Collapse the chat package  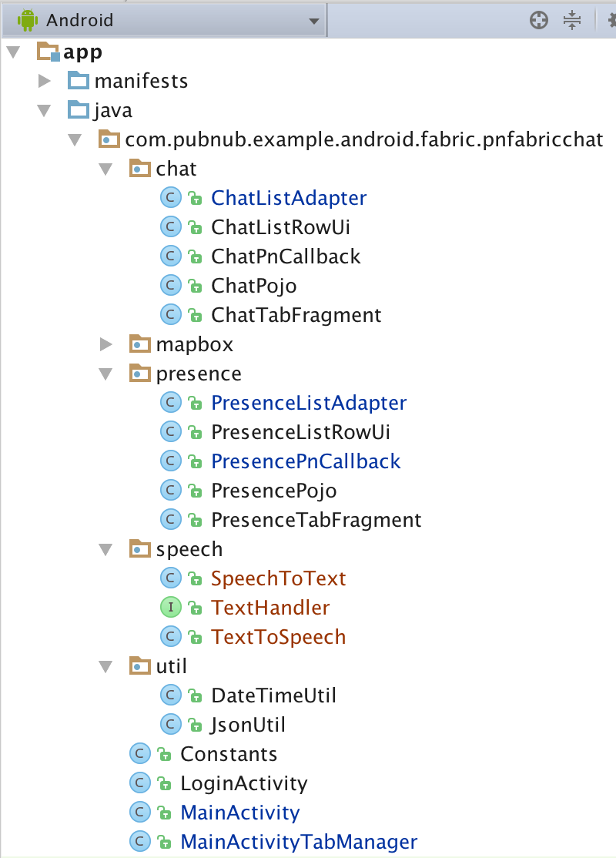(105, 168)
